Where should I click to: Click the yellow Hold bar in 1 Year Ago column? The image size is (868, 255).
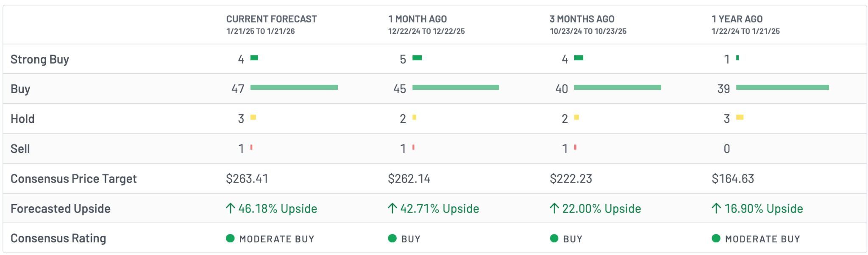[740, 117]
